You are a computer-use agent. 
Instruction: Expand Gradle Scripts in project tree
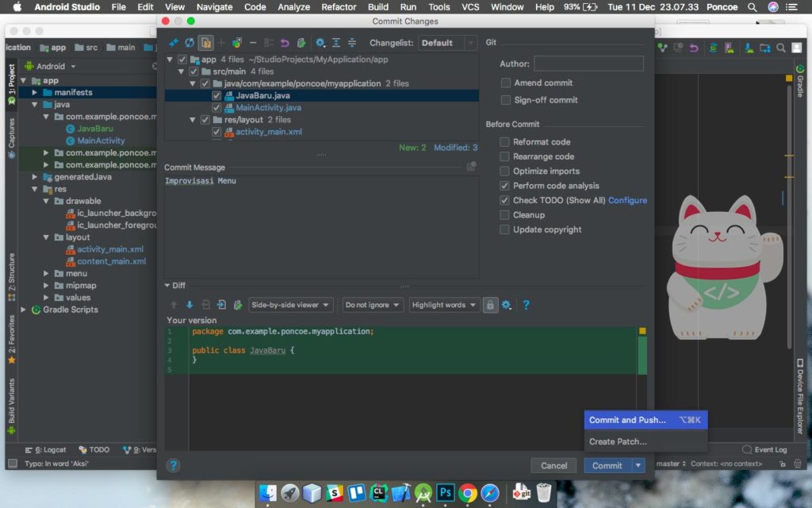pyautogui.click(x=23, y=310)
